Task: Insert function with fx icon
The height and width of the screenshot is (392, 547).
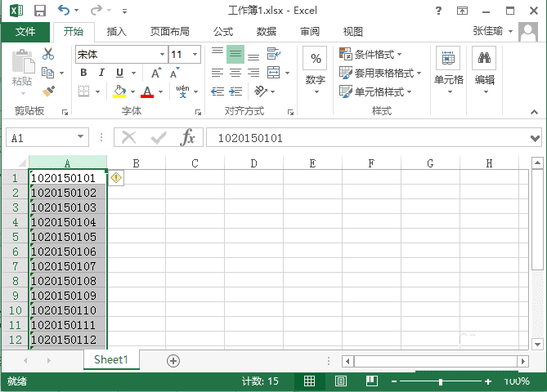Action: pos(187,137)
